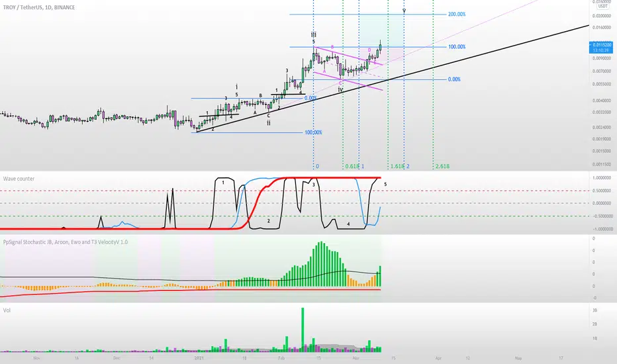Image resolution: width=617 pixels, height=364 pixels.
Task: Click 0.0040000 on the price axis
Action: pyautogui.click(x=602, y=101)
